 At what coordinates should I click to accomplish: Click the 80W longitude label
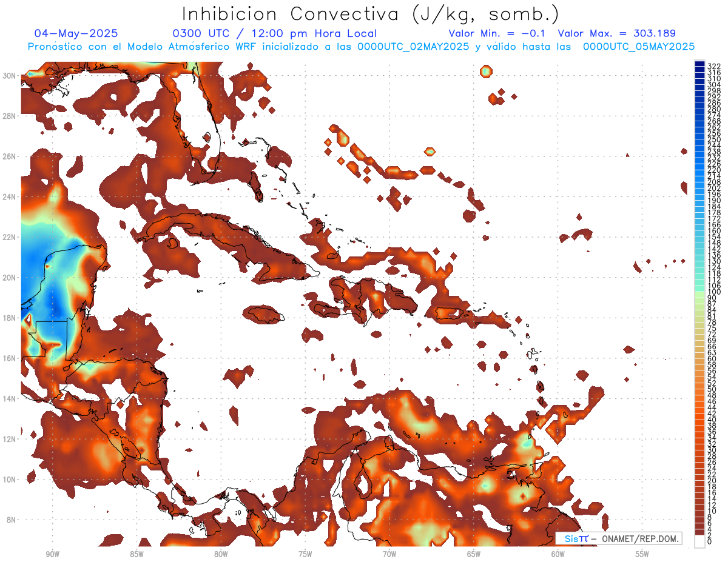pyautogui.click(x=221, y=554)
